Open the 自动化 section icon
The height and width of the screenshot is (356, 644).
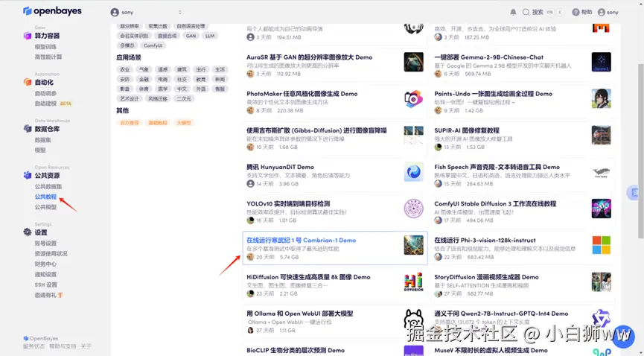pos(28,82)
